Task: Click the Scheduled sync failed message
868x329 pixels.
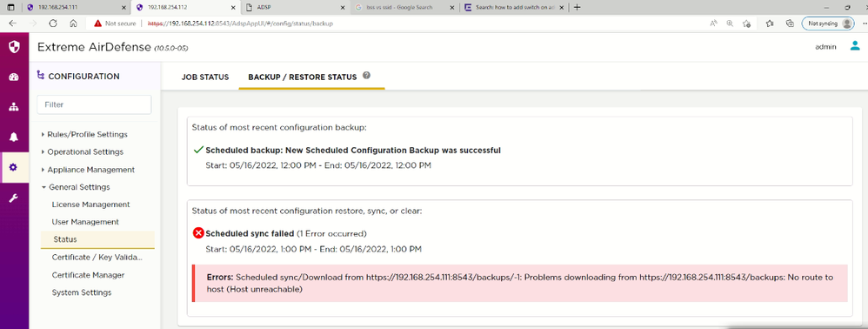Action: pos(250,233)
